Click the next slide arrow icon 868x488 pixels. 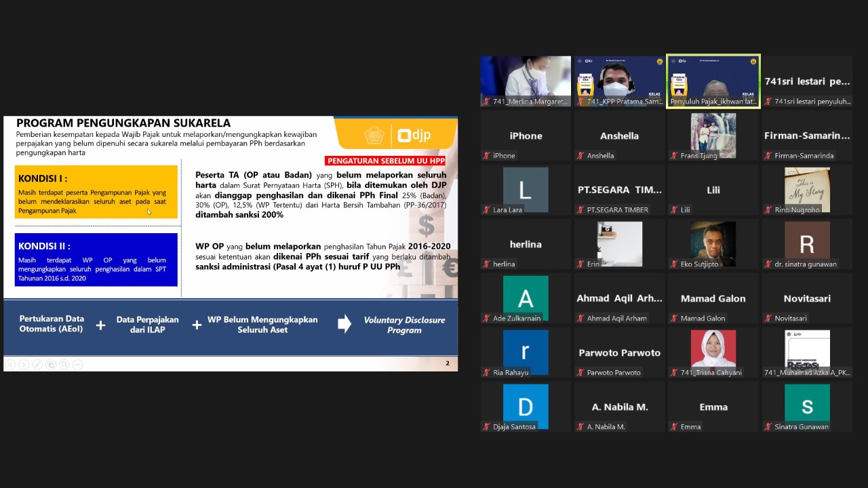tap(24, 365)
